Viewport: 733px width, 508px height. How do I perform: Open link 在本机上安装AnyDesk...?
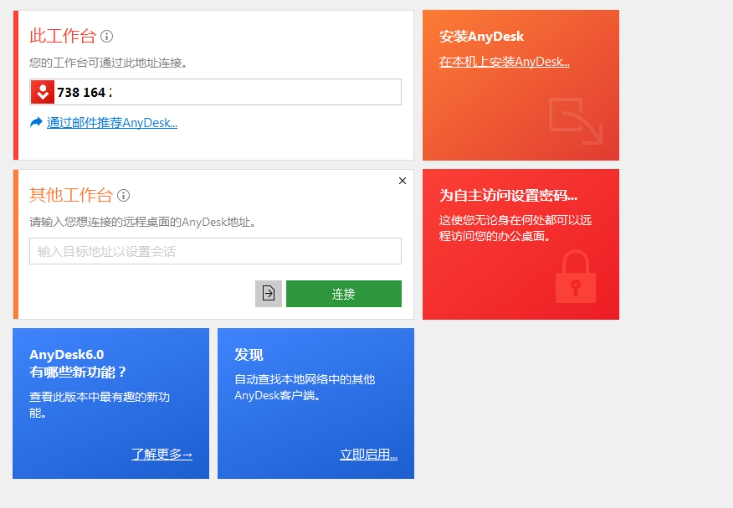(x=504, y=62)
